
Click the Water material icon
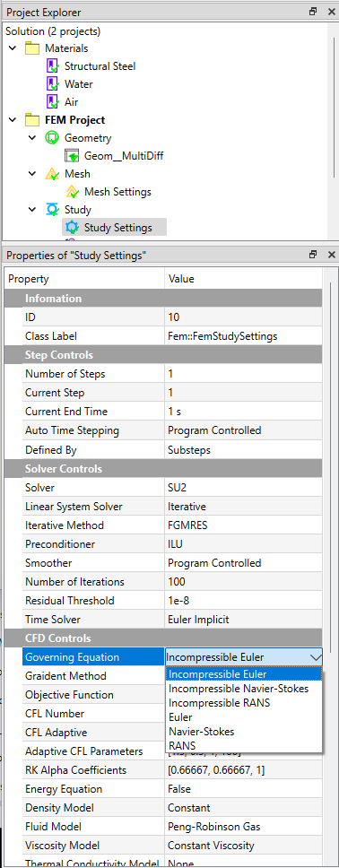tap(52, 84)
